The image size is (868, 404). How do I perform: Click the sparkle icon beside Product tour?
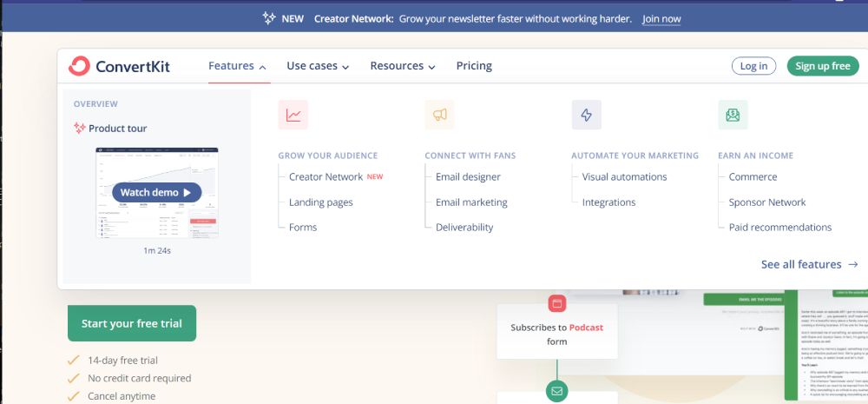pos(80,128)
